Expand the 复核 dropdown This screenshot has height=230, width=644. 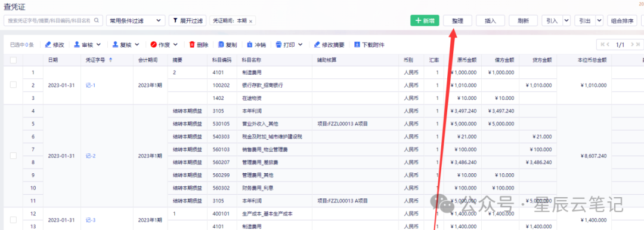point(137,44)
